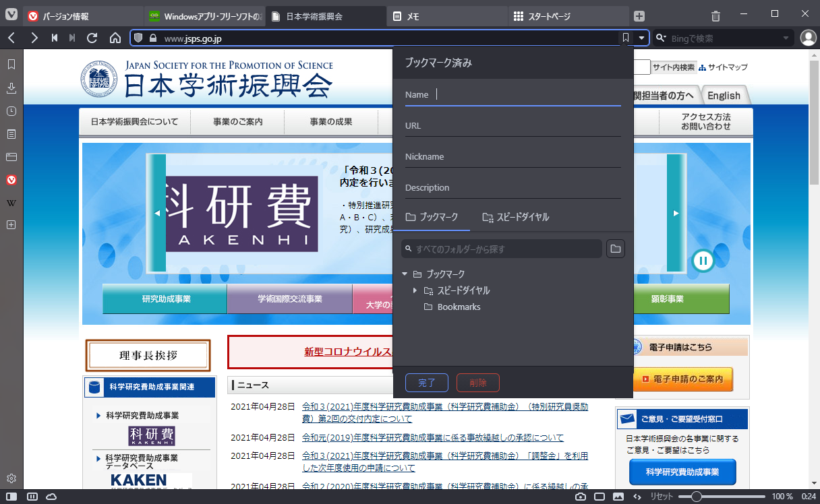Add a new web panel with the plus icon
The image size is (820, 504).
pos(11,224)
